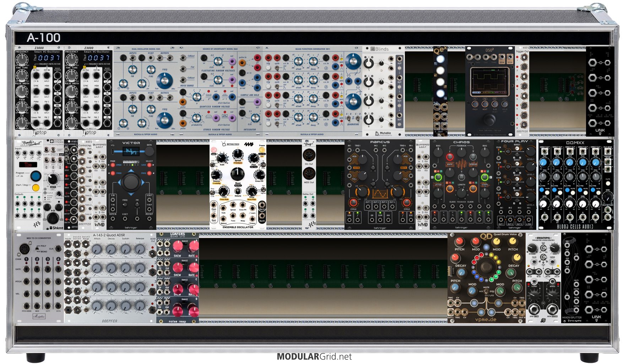Open the Source of Uncertainty Model 266t module
This screenshot has width=629, height=364.
pyautogui.click(x=220, y=91)
